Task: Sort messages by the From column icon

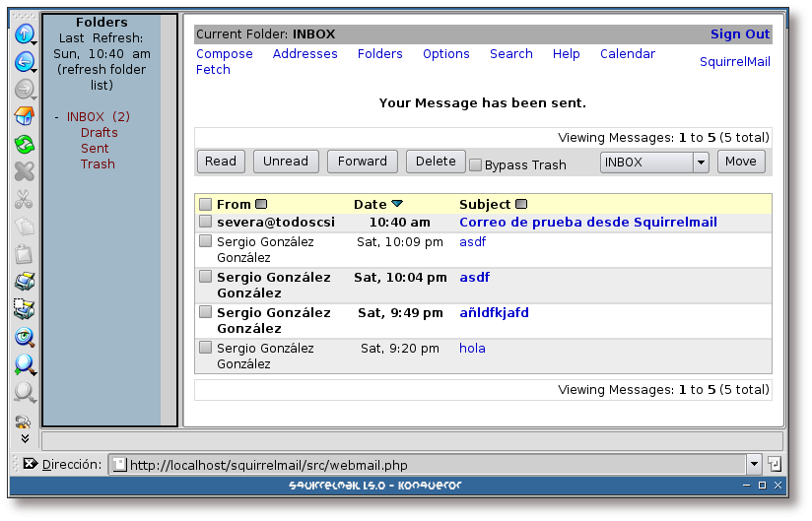Action: [261, 205]
